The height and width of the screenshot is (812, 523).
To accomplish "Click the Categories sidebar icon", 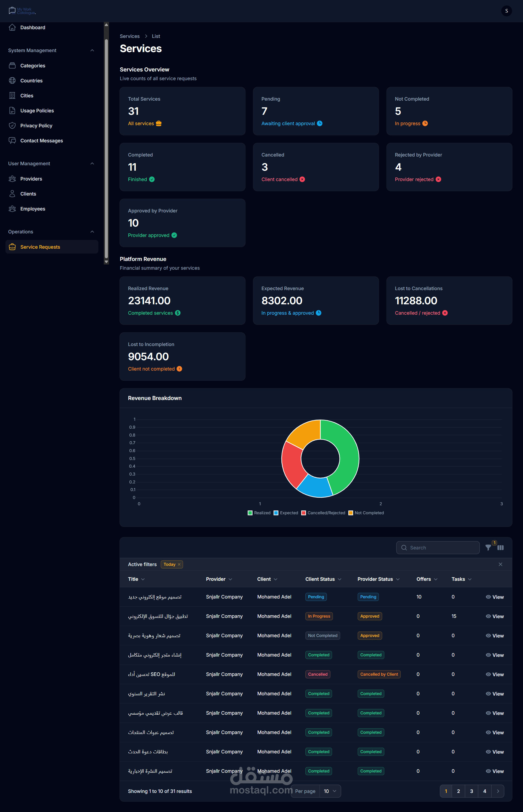I will tap(12, 66).
